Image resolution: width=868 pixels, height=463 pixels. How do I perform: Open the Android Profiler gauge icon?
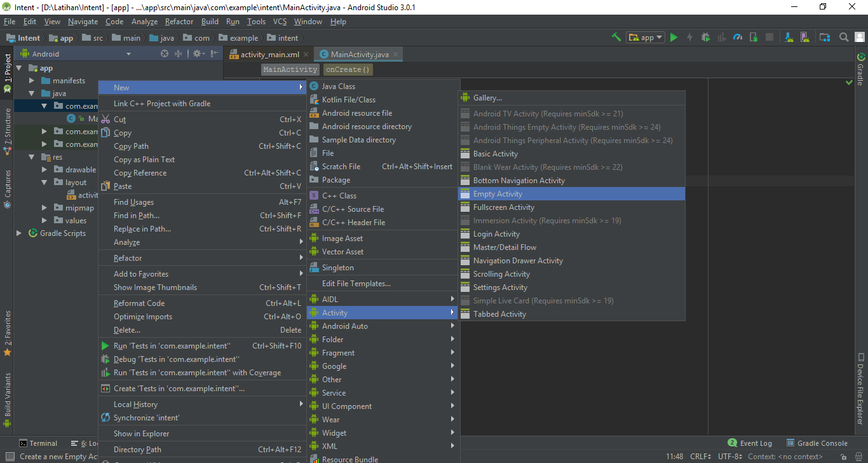click(x=738, y=38)
